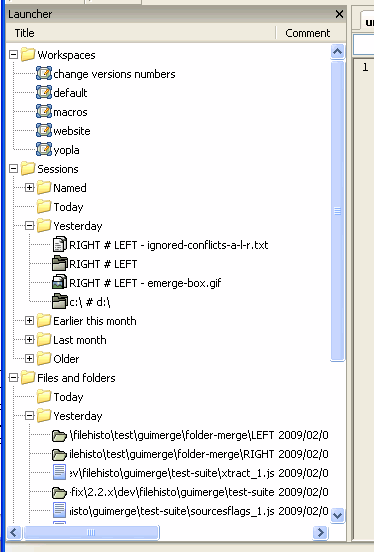Click the vertical scrollbar up arrow
The image size is (374, 552).
[337, 52]
